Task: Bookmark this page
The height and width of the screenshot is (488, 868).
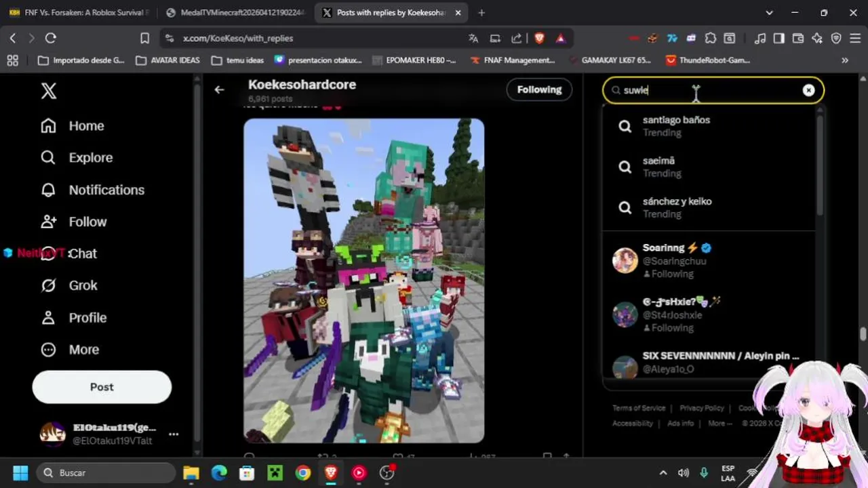Action: [144, 39]
